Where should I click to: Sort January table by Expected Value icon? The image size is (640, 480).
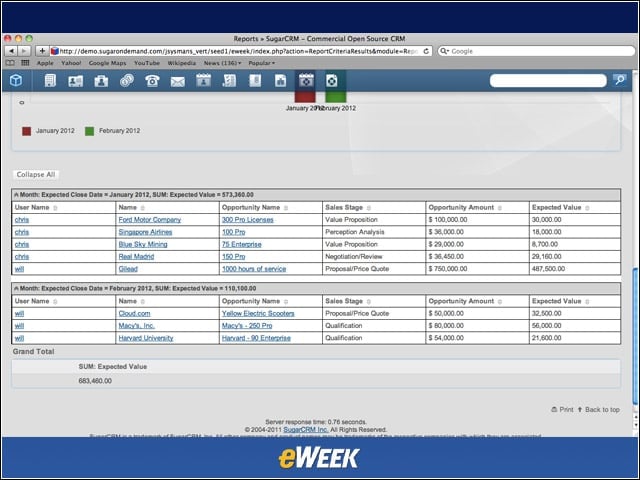click(x=587, y=208)
